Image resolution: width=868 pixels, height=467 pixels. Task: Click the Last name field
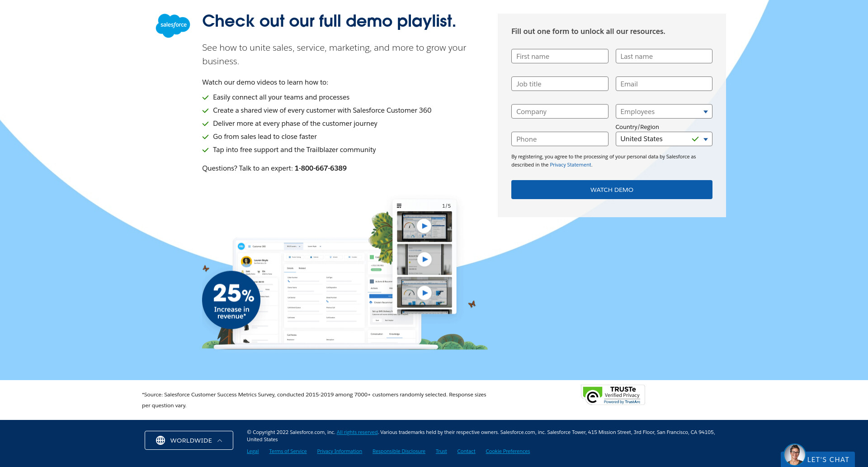point(664,56)
